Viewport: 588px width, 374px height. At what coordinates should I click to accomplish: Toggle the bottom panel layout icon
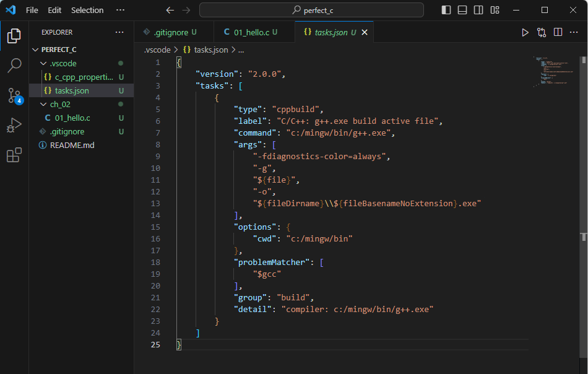[462, 10]
